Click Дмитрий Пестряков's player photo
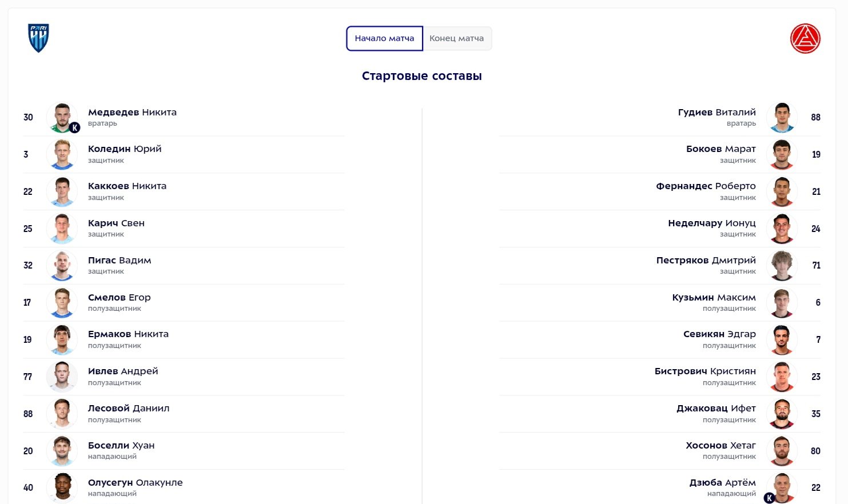Image resolution: width=848 pixels, height=504 pixels. (782, 265)
